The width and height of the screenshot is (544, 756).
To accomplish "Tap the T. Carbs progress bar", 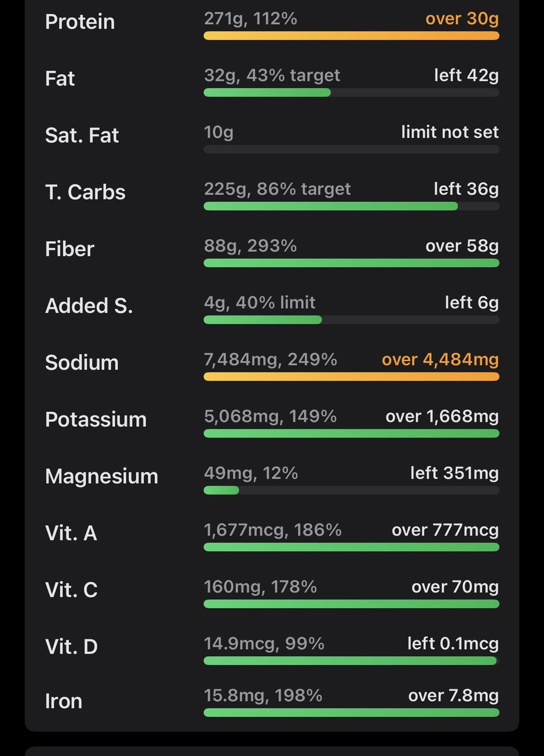I will pyautogui.click(x=352, y=206).
